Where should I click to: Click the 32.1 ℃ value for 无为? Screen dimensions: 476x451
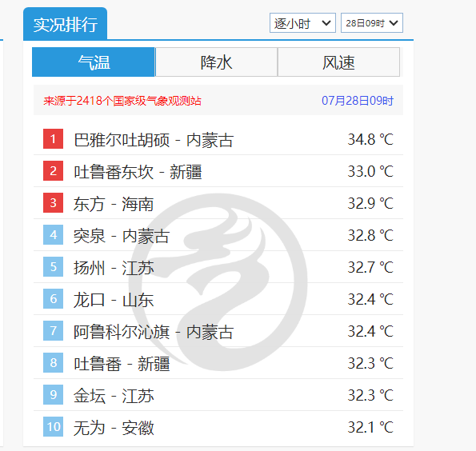click(370, 427)
